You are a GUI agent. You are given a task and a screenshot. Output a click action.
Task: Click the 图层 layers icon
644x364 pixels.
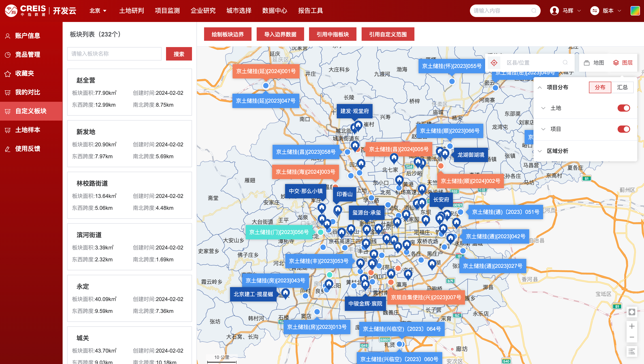(x=616, y=63)
